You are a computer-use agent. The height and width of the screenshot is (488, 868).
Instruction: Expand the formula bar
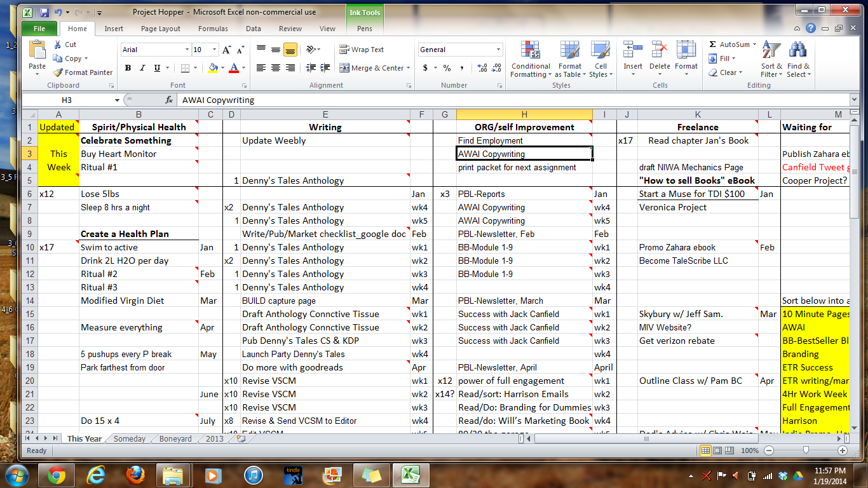(x=853, y=100)
